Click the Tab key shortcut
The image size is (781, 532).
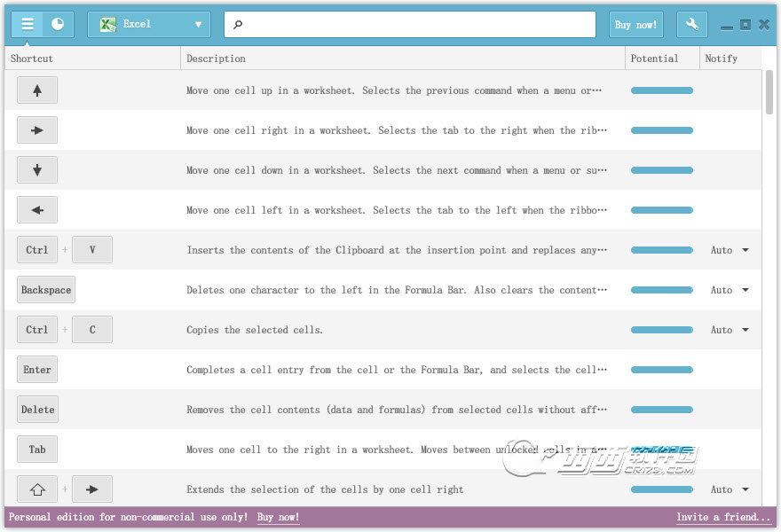[x=37, y=449]
